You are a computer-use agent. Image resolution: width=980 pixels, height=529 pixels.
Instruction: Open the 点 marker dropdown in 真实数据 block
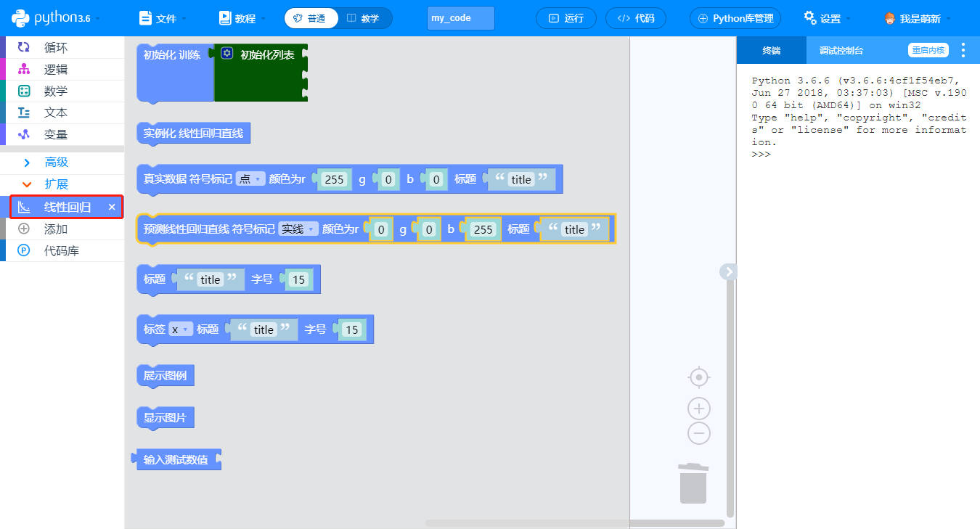coord(250,179)
